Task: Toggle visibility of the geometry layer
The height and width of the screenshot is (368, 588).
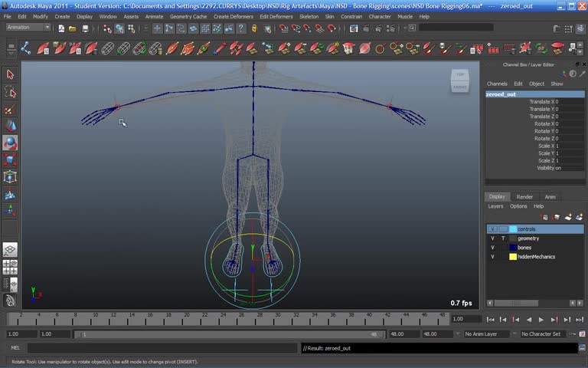Action: (x=492, y=238)
